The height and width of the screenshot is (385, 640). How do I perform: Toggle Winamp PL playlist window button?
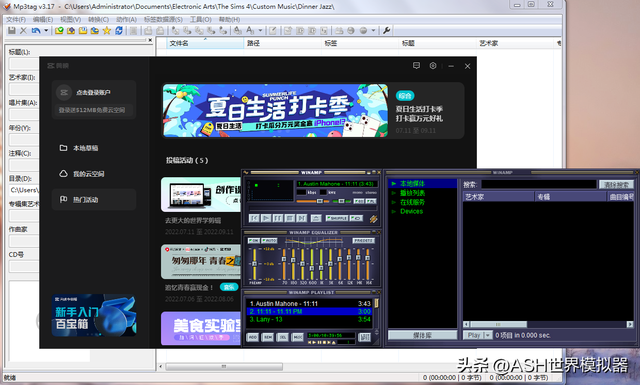pos(371,201)
